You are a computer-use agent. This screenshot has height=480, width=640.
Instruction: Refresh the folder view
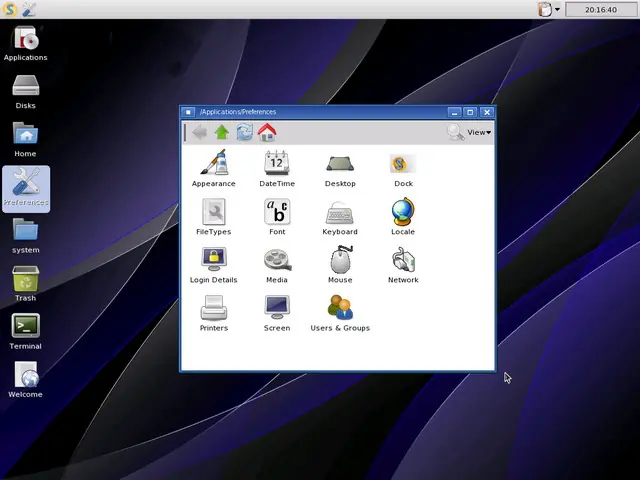point(244,132)
